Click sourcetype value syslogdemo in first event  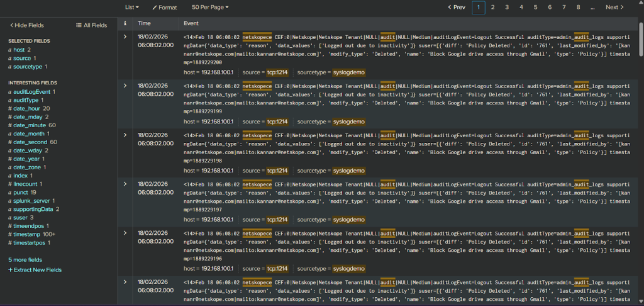[348, 72]
